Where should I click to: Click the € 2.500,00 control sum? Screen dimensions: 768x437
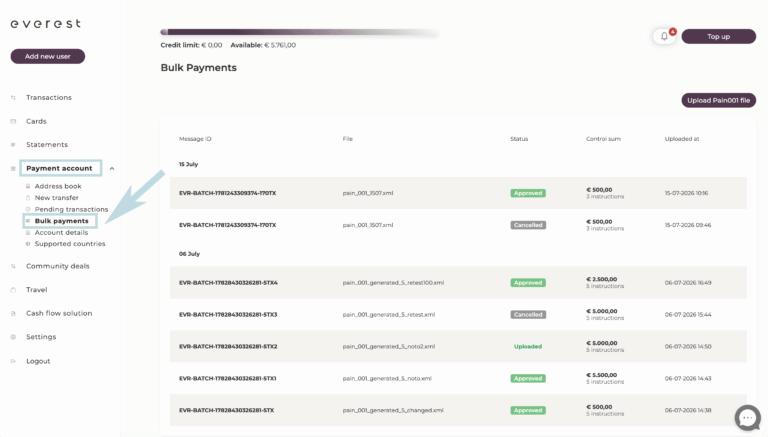click(601, 279)
